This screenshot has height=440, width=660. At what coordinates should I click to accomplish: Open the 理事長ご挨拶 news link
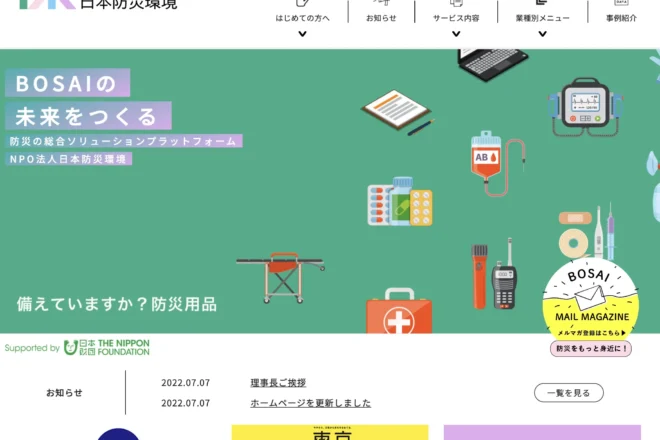[278, 383]
